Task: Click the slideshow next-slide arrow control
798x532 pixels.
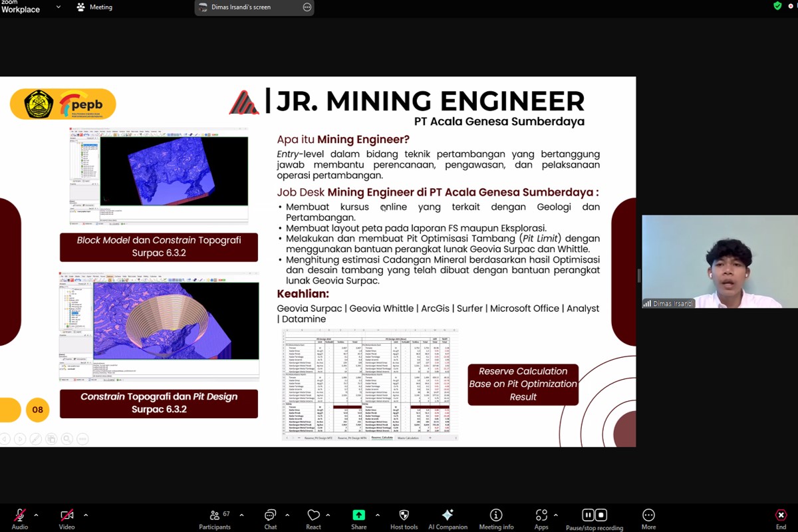Action: 20,439
